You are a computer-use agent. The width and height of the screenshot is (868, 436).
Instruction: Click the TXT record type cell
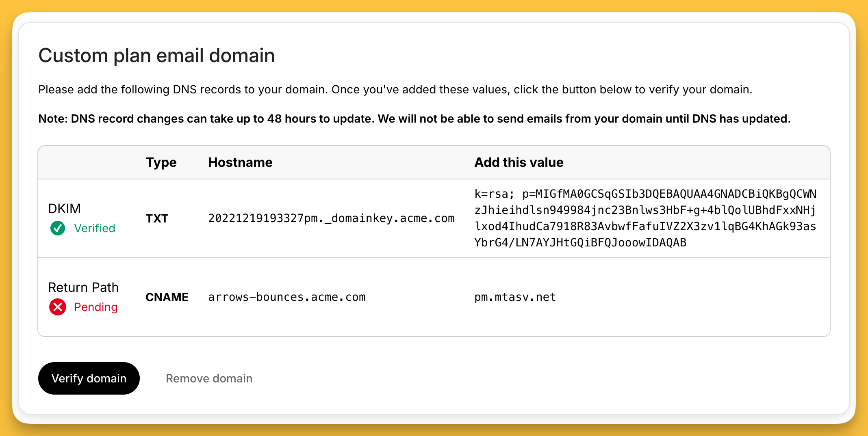(x=157, y=218)
